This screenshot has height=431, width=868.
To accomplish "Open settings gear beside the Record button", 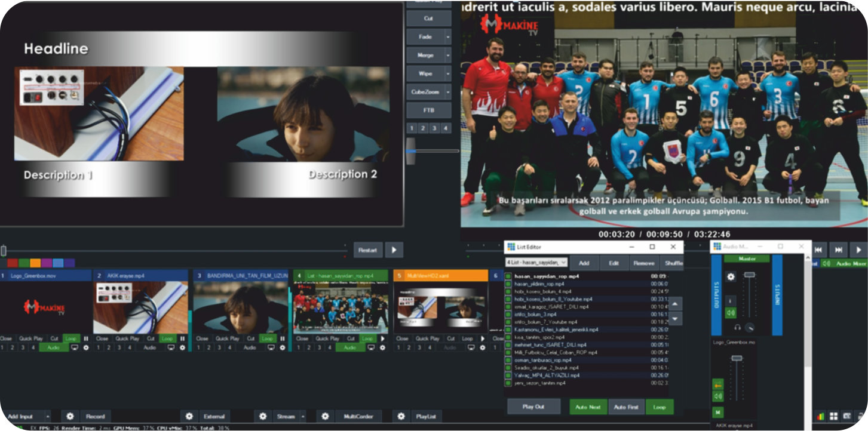I will click(x=70, y=416).
